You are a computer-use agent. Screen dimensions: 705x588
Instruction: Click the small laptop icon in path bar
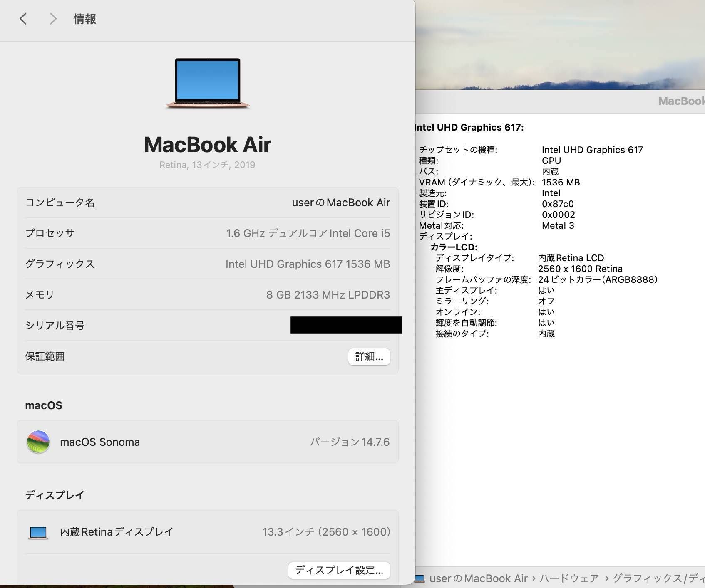(420, 578)
